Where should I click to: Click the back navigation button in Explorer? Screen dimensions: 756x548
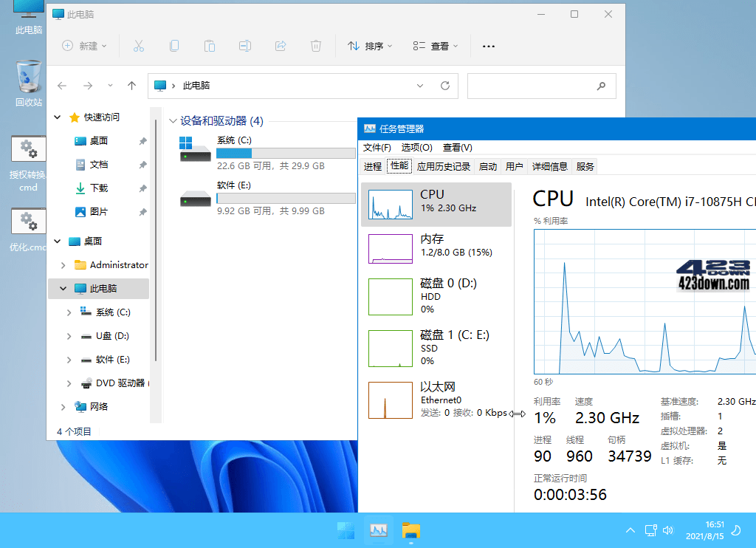(x=62, y=86)
